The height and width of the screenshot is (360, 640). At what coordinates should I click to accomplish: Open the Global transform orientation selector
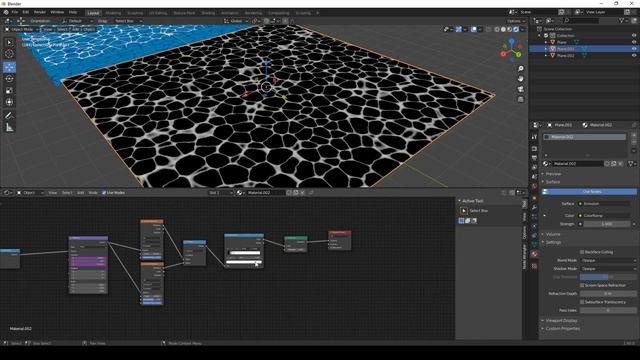click(x=236, y=21)
